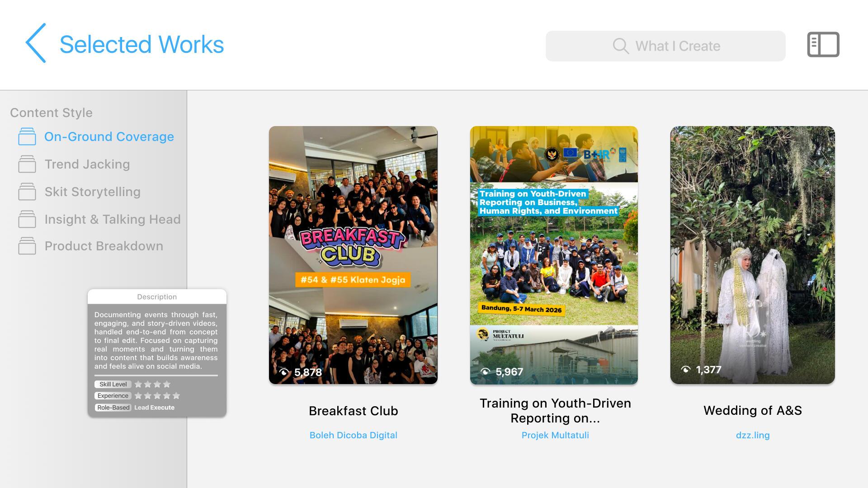The width and height of the screenshot is (868, 488).
Task: Click the description paragraph starting "Documenting events"
Action: tap(156, 340)
